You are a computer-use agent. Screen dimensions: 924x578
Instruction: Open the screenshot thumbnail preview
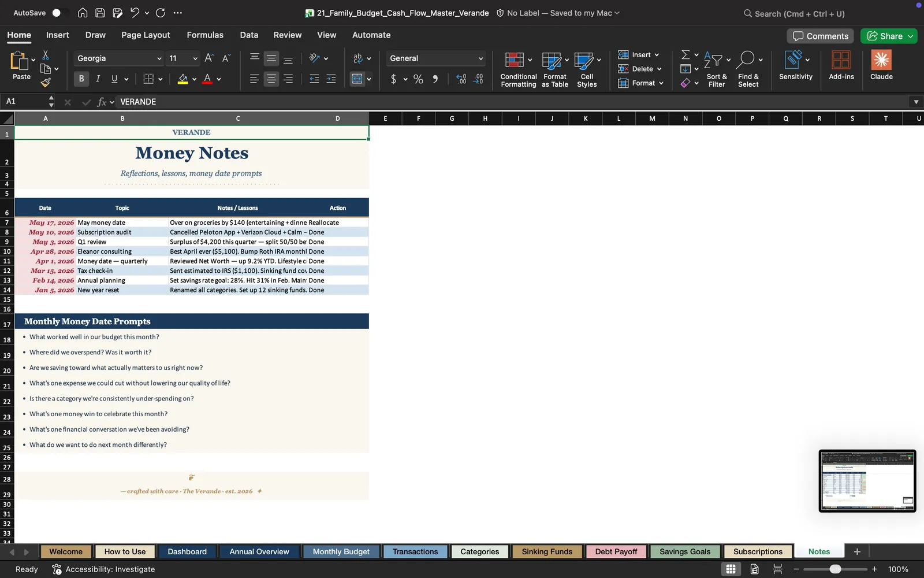coord(867,481)
